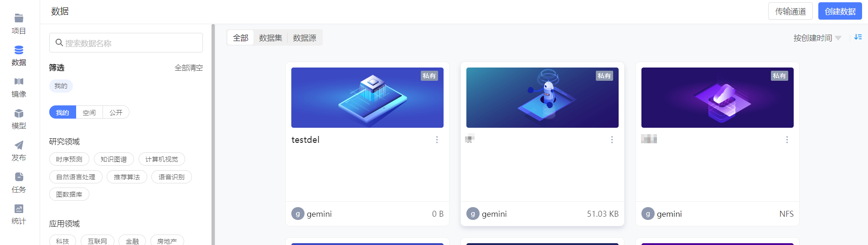
Task: Open the 模型 cube icon in sidebar
Action: click(x=19, y=113)
